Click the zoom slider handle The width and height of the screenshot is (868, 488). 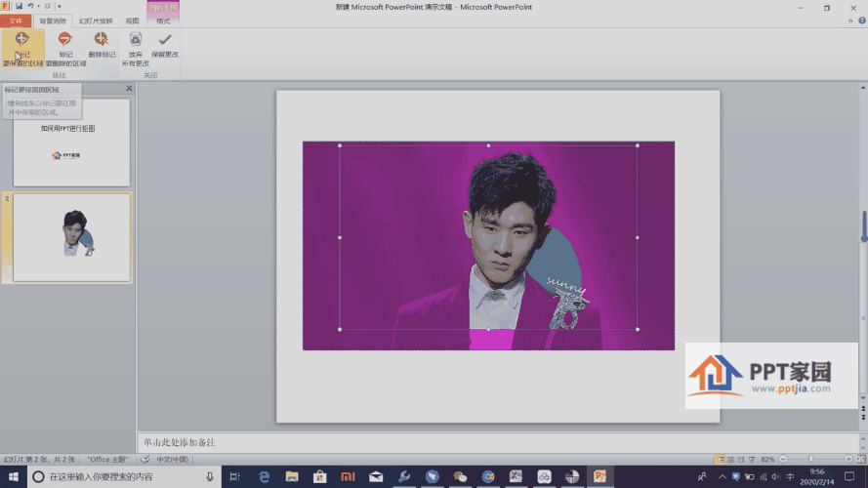pos(810,460)
